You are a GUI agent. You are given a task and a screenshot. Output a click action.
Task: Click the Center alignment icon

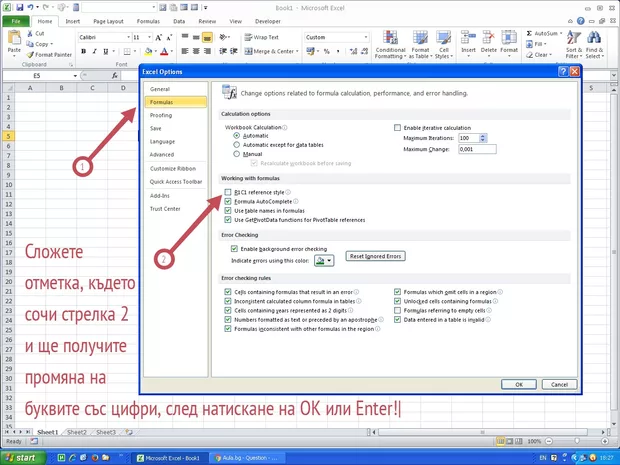coord(196,51)
